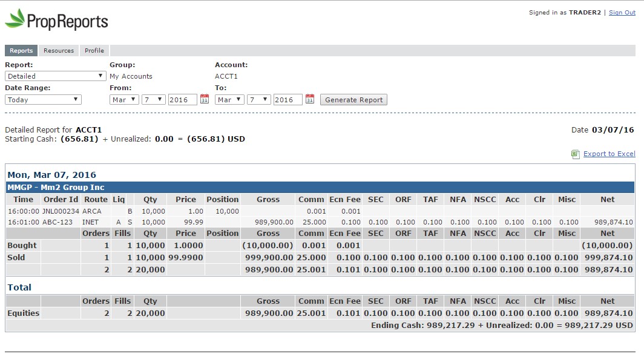644x354 pixels.
Task: Focus the To year input field
Action: pyautogui.click(x=287, y=100)
